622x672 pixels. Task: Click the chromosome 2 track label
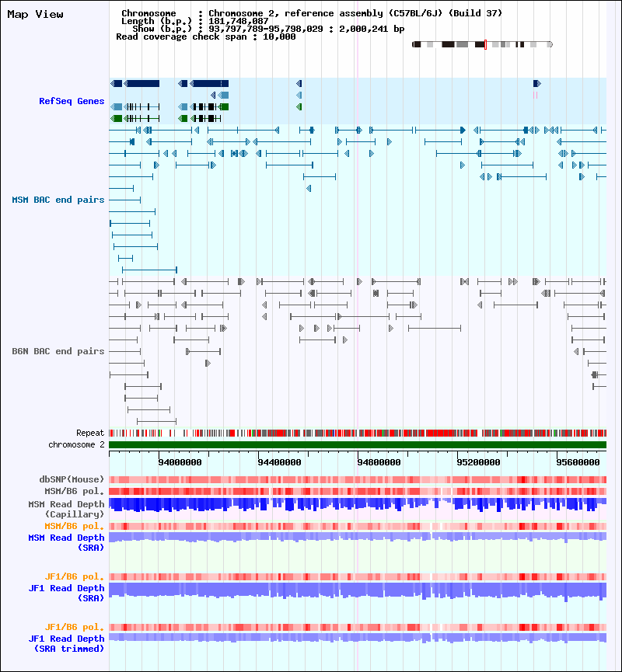point(76,444)
